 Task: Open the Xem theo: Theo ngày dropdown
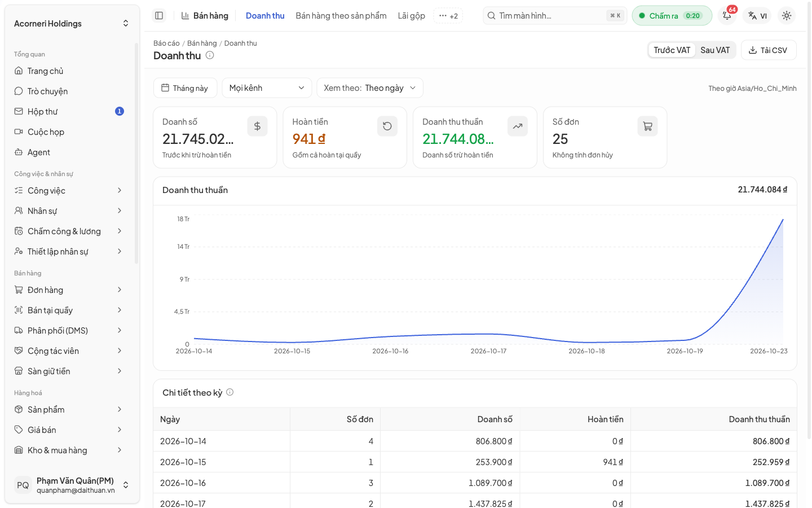(370, 88)
